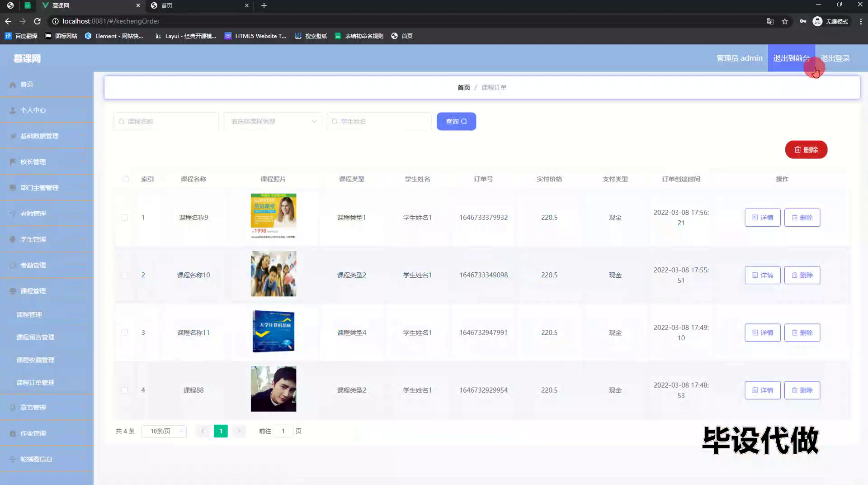Switch to the second 首页 browser tab

coord(199,5)
